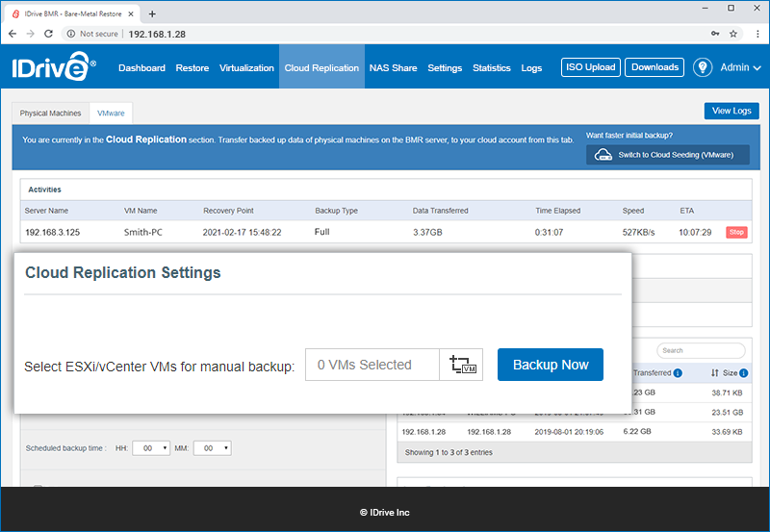Switch to the VMware tab
770x532 pixels.
(x=111, y=113)
